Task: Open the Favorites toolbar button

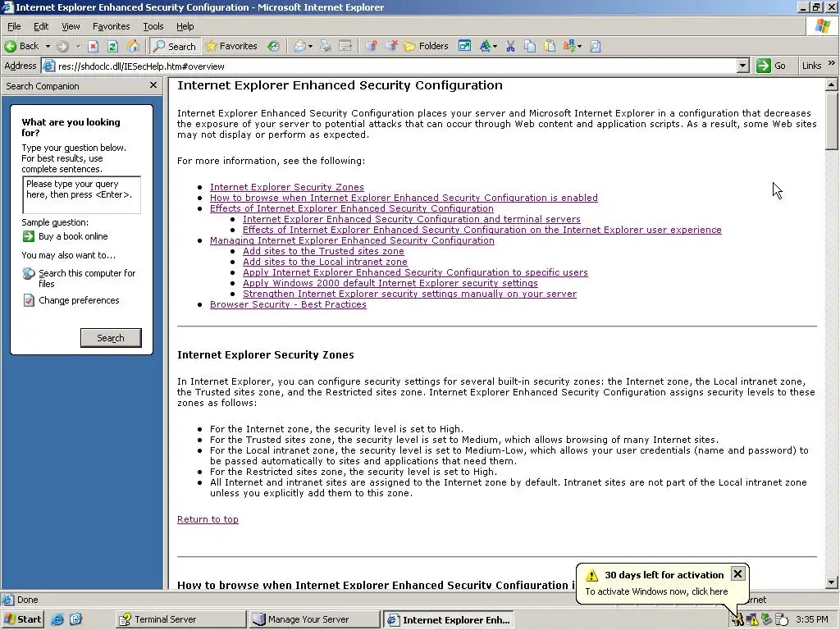Action: pos(231,46)
